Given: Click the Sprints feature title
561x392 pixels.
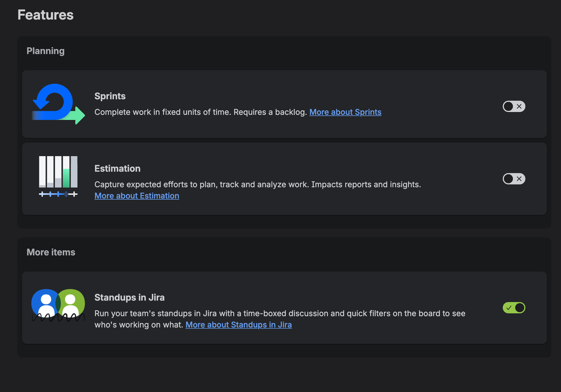Looking at the screenshot, I should tap(110, 96).
